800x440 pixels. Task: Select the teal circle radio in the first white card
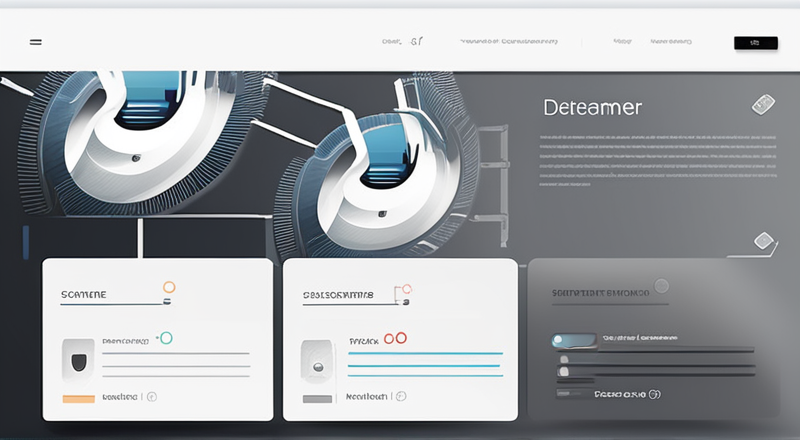(166, 338)
